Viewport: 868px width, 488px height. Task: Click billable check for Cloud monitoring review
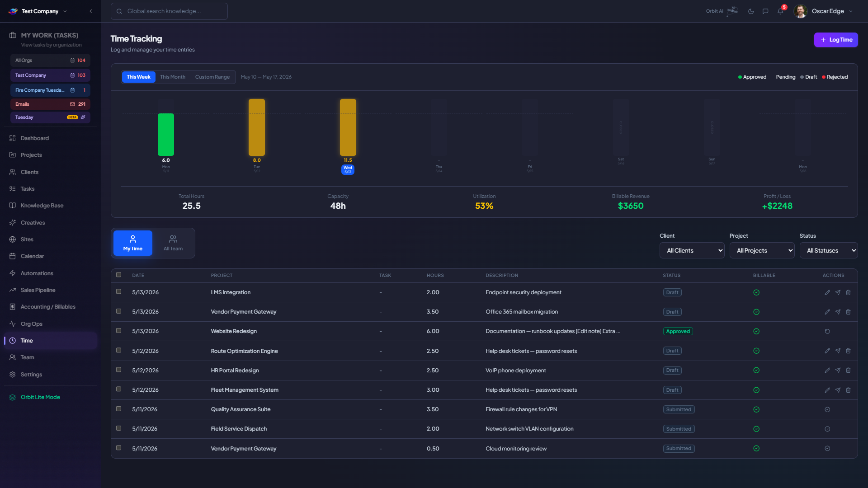click(x=756, y=448)
